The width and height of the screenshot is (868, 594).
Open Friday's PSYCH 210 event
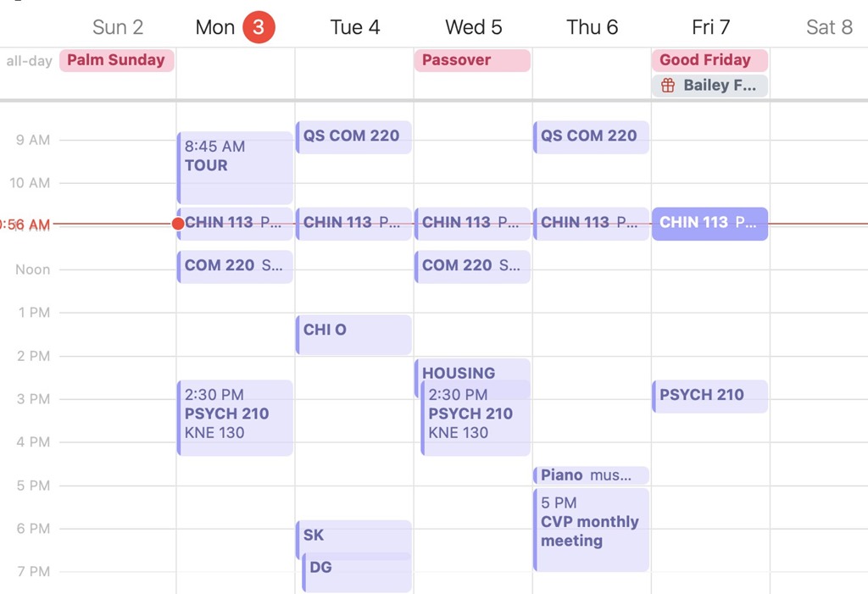709,397
